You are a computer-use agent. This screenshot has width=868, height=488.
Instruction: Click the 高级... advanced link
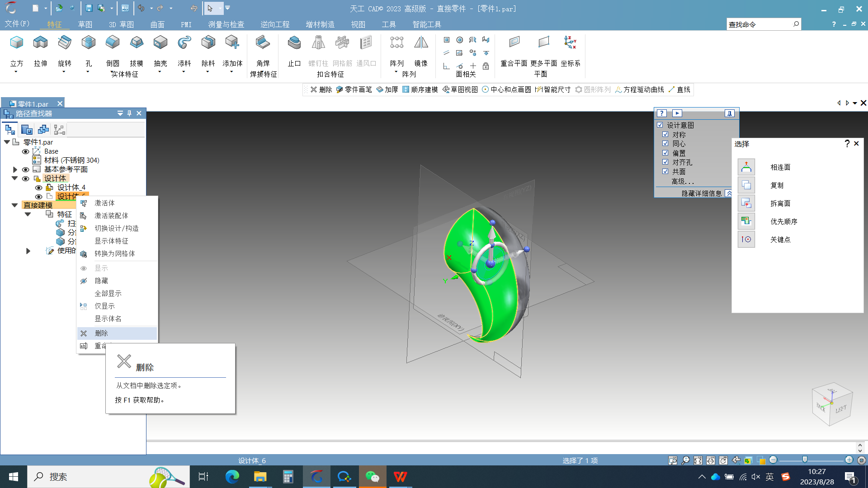[x=682, y=181]
